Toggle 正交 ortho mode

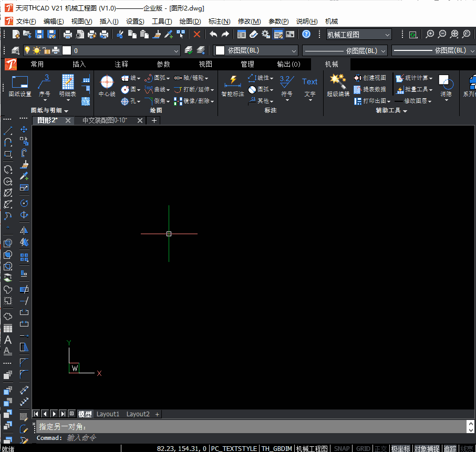[x=381, y=448]
